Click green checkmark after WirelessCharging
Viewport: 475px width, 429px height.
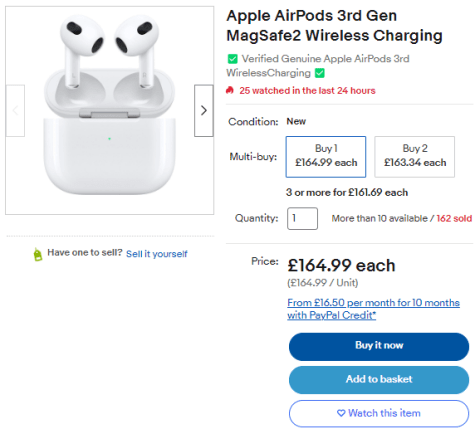point(320,73)
